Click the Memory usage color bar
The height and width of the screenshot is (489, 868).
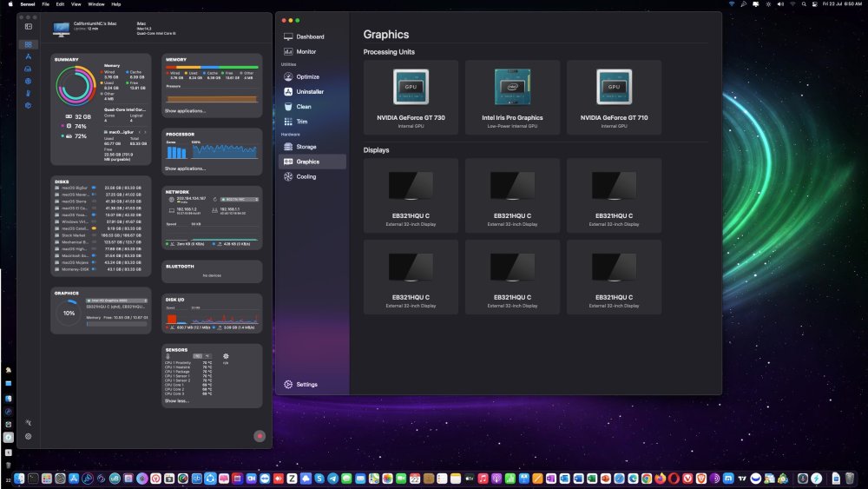[212, 67]
